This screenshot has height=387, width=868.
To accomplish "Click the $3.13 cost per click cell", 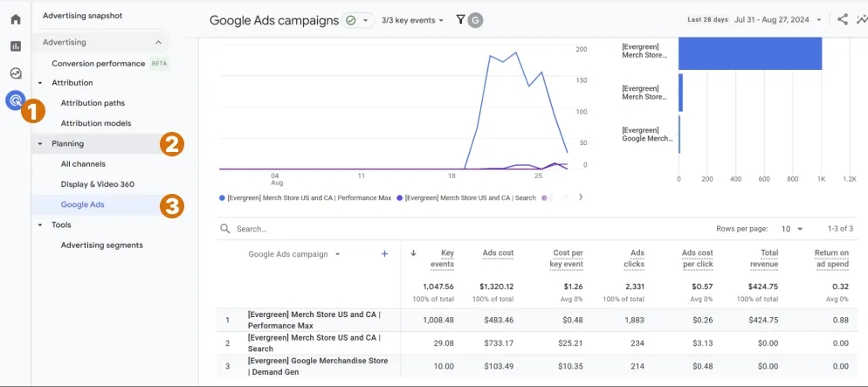I will point(702,343).
